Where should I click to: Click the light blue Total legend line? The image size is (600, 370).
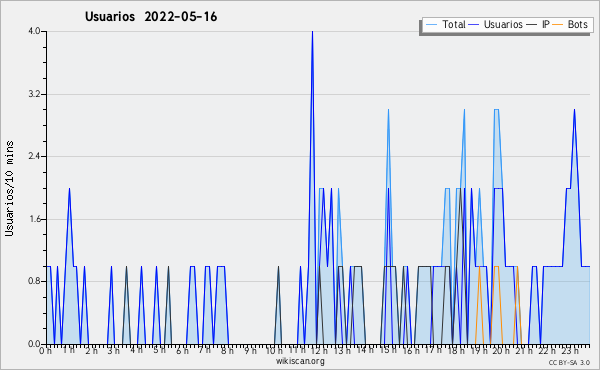[431, 25]
